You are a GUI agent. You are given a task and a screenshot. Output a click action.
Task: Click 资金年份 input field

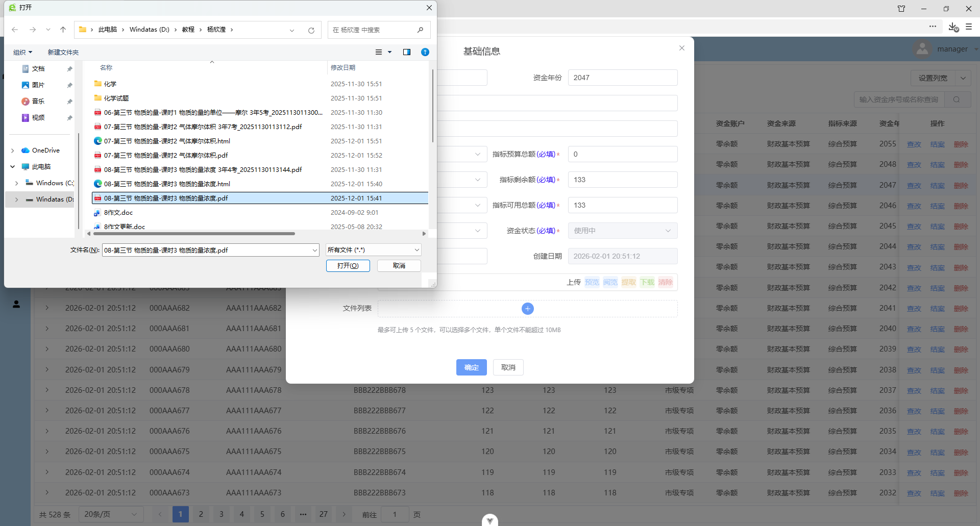tap(623, 78)
